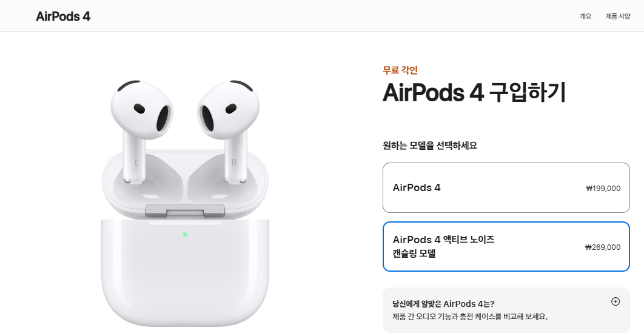Click the L marking on earbud stem
Screen dimensions: 644x336
coord(137,163)
